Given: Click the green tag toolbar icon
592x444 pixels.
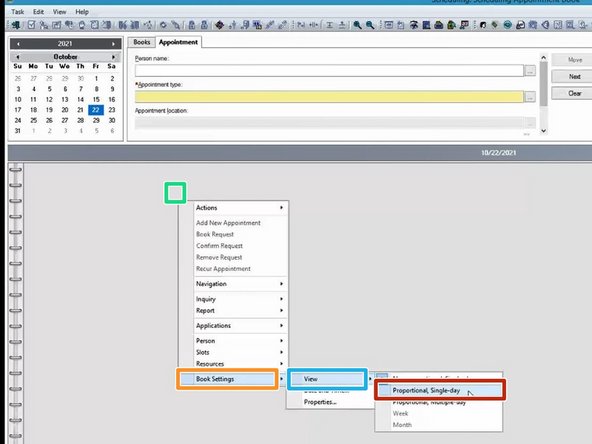Looking at the screenshot, I should 495,25.
